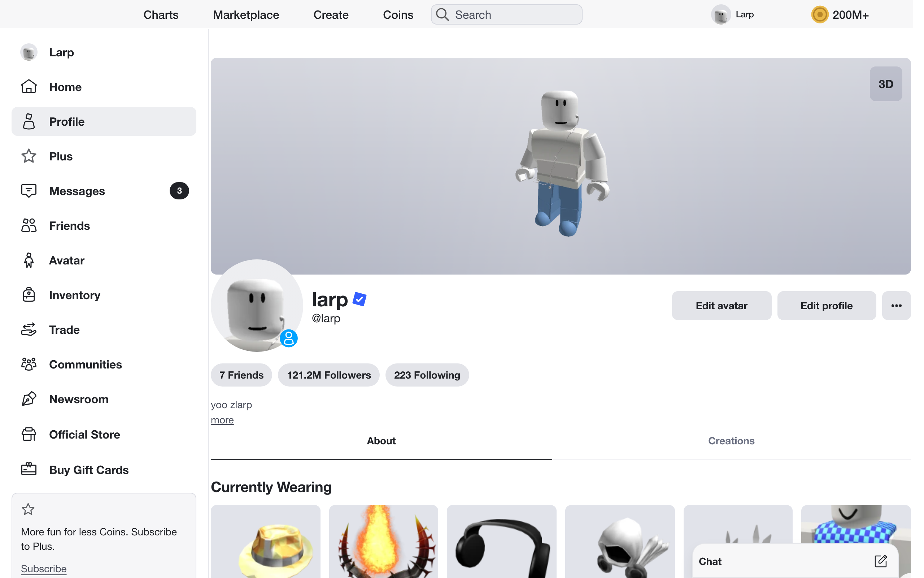Open Marketplace in the top navigation
The image size is (924, 578).
246,14
